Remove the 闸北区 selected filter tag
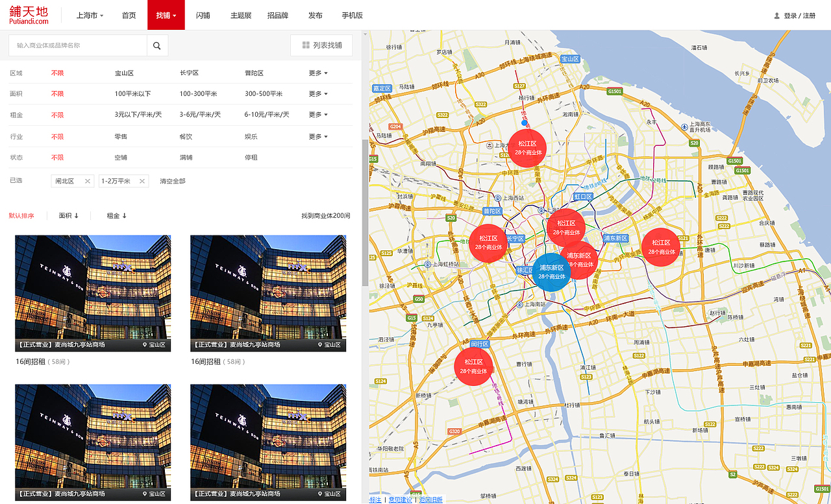 (88, 181)
